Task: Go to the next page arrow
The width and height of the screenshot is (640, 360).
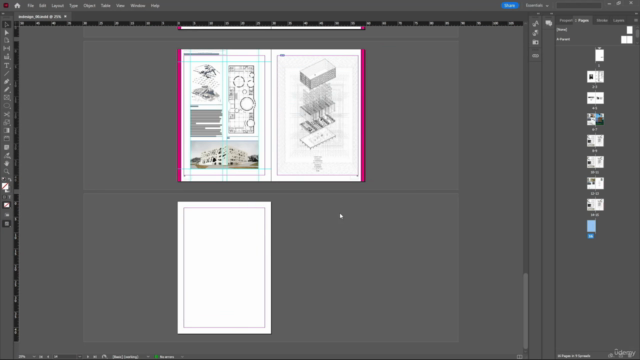Action: (x=88, y=357)
